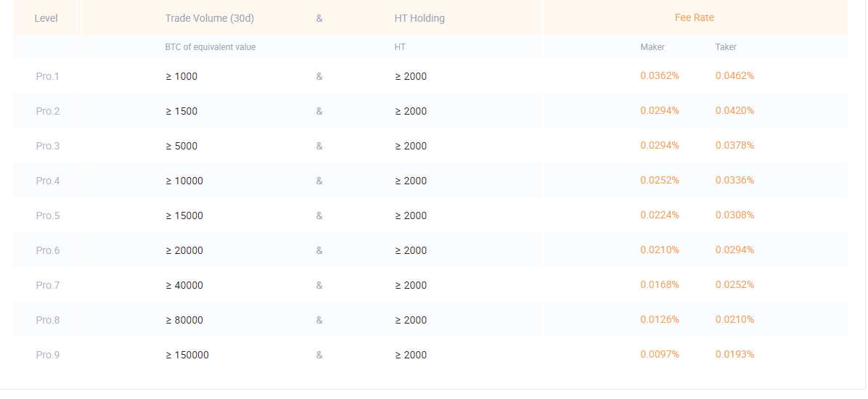The image size is (868, 399).
Task: Click the Pro.1 level row label
Action: coord(48,76)
